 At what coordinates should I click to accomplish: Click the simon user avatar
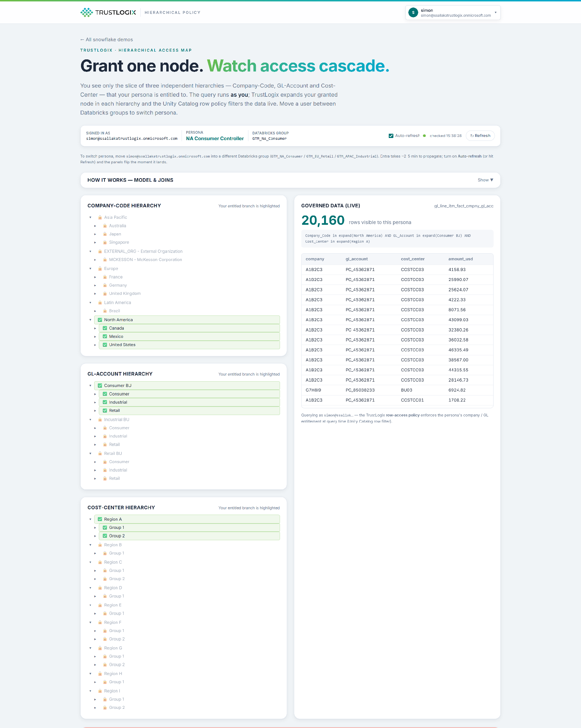pyautogui.click(x=413, y=13)
